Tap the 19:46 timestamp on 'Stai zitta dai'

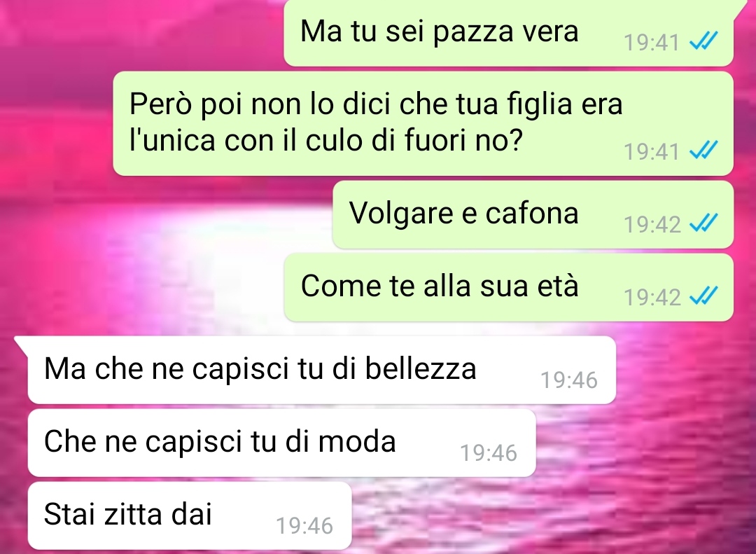304,526
